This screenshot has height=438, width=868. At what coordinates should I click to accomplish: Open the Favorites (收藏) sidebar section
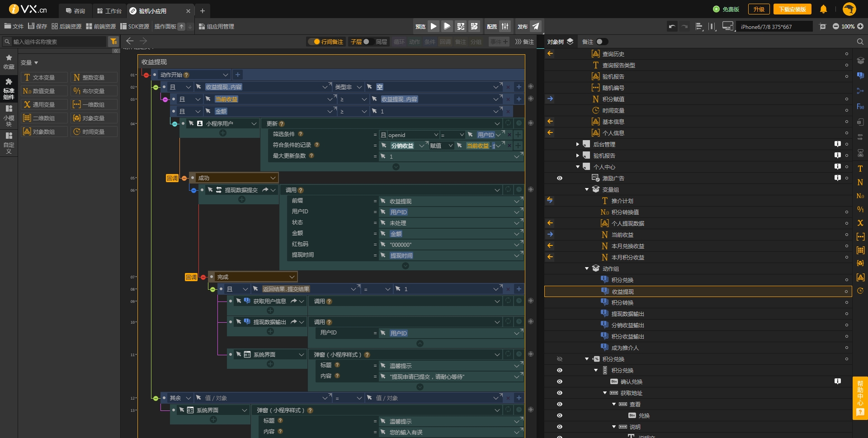9,62
